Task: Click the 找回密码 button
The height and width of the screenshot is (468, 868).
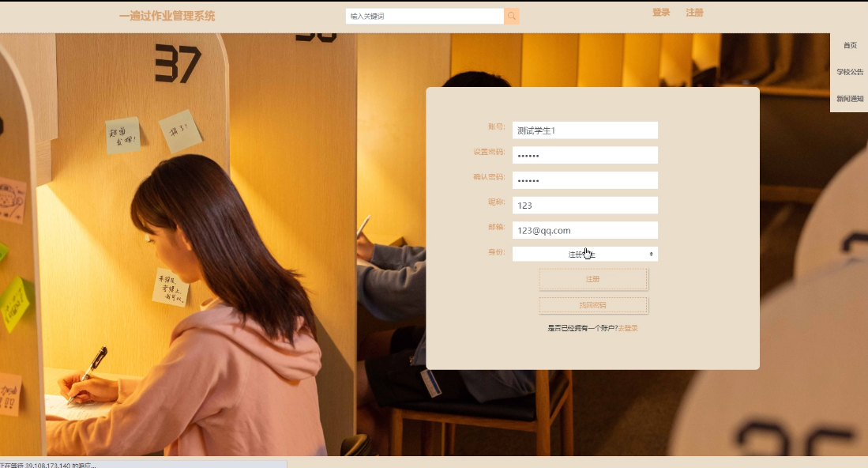Action: click(x=593, y=305)
